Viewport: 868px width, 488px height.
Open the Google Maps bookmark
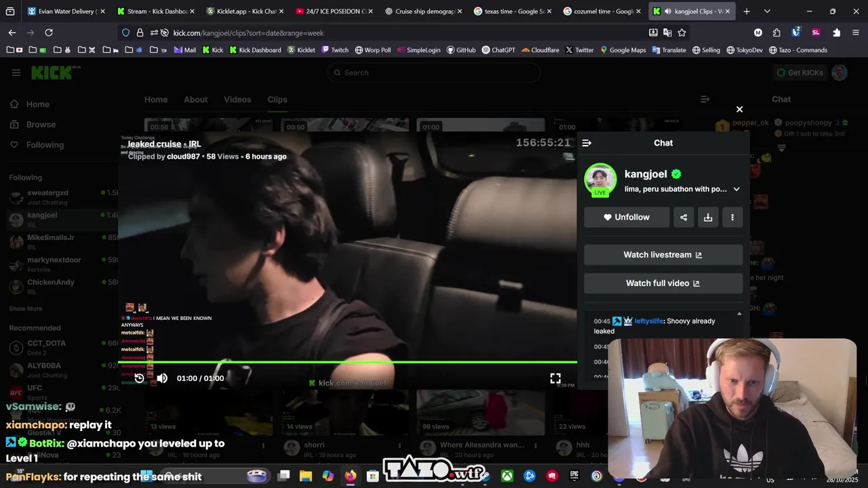623,50
